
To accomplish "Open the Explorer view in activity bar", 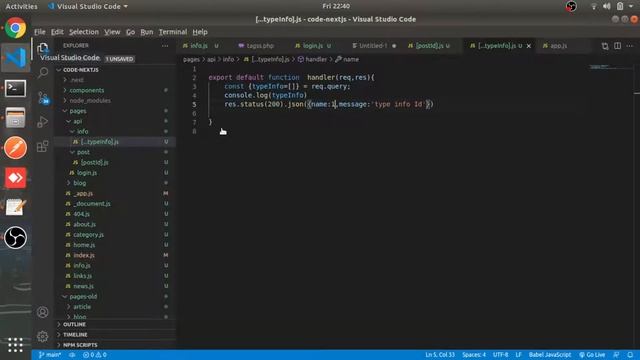I will (x=42, y=48).
